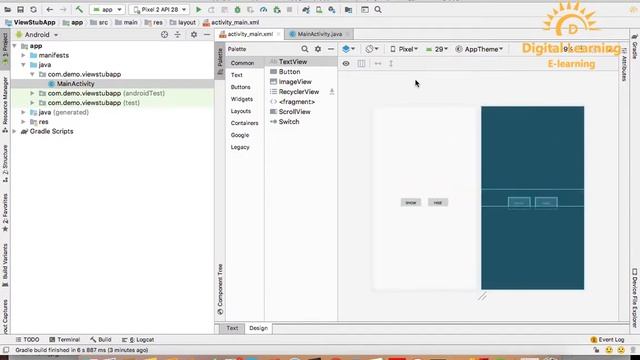Open the Pixel device dropdown in designer
This screenshot has height=360, width=640.
coord(404,49)
